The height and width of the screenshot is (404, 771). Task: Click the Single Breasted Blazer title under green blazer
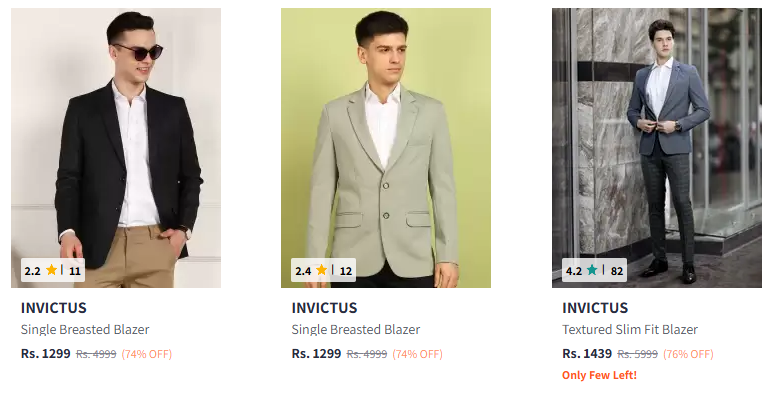coord(356,330)
